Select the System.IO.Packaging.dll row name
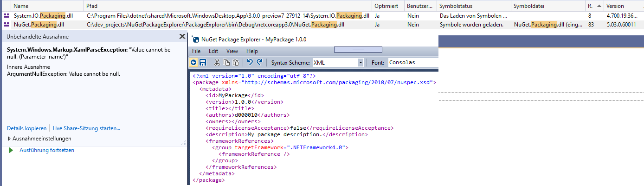The width and height of the screenshot is (644, 186). click(x=43, y=16)
